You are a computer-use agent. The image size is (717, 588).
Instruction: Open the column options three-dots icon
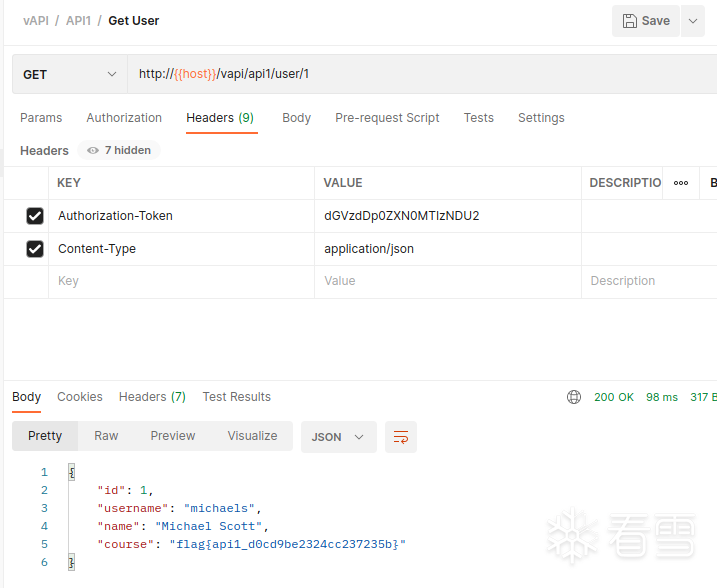(x=681, y=183)
